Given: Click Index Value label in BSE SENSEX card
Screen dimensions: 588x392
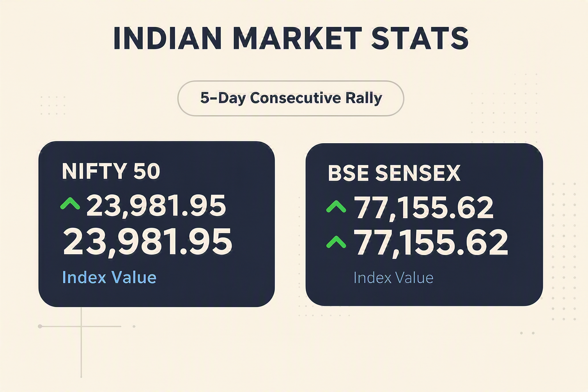Looking at the screenshot, I should 394,278.
